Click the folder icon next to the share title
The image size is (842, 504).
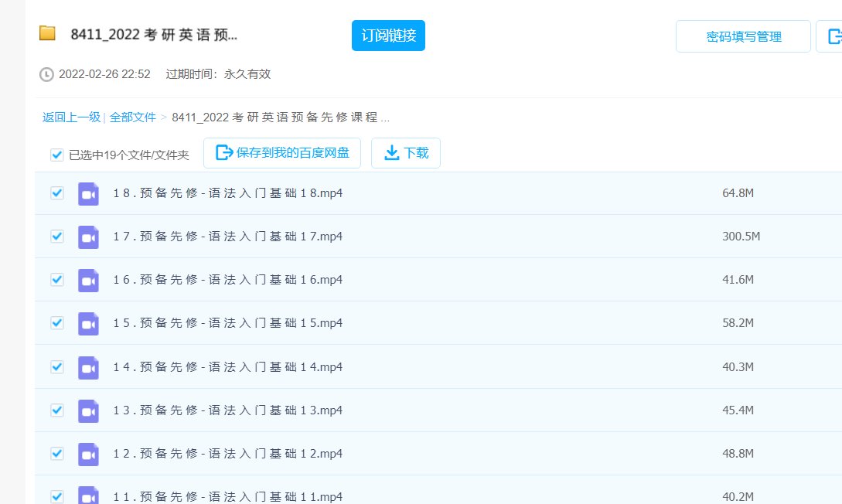click(x=48, y=34)
